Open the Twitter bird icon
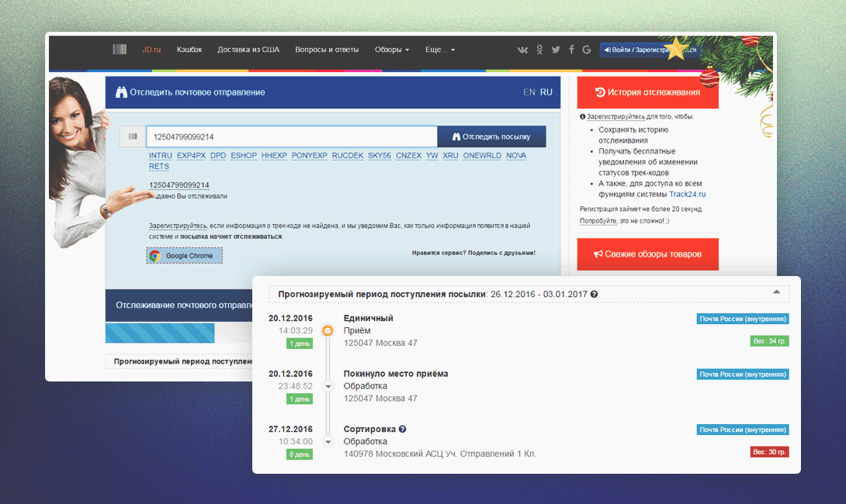 click(x=556, y=50)
